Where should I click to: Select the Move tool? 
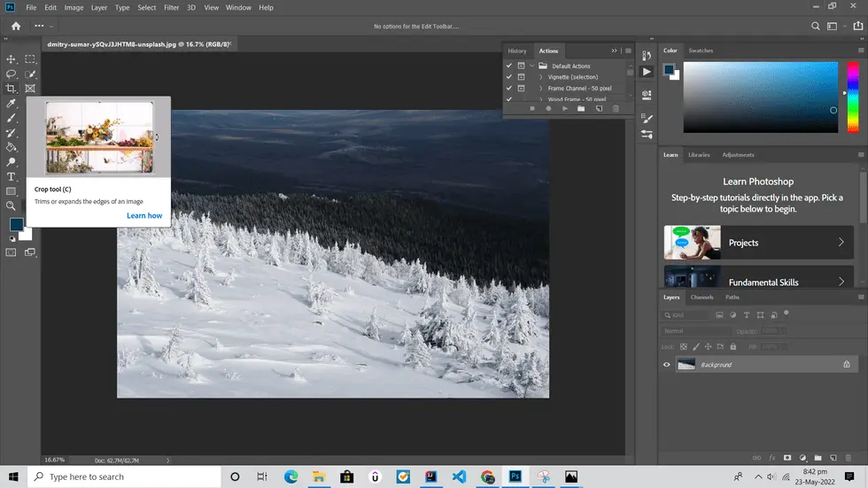11,58
